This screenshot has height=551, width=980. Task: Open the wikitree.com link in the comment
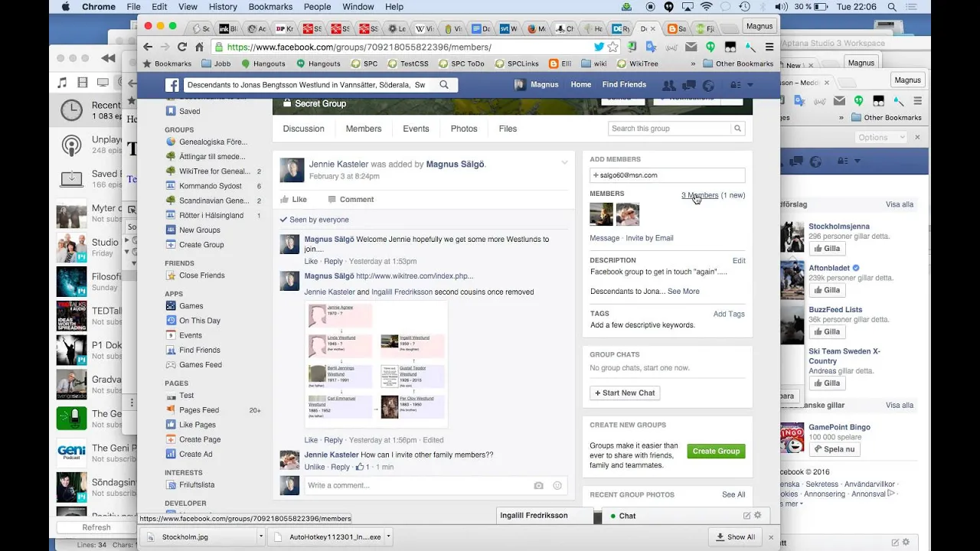pos(414,276)
